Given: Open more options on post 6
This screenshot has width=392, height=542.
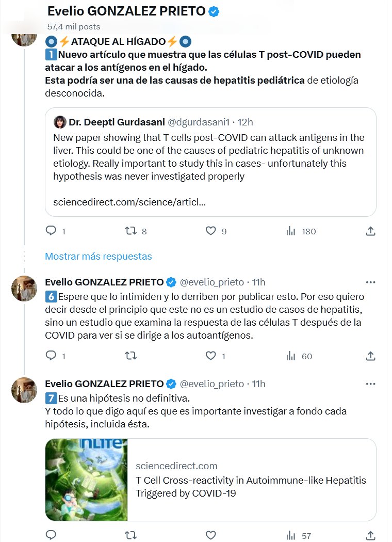Looking at the screenshot, I should [x=370, y=282].
